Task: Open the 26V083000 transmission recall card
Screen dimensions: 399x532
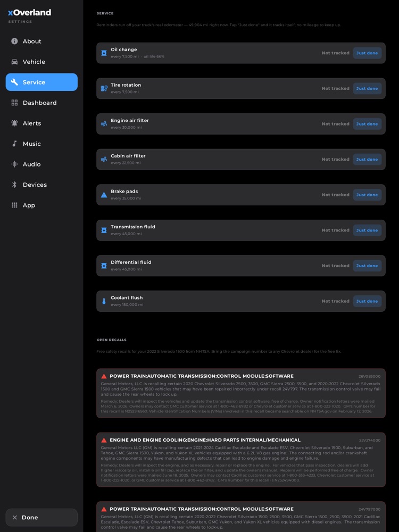Action: (x=241, y=393)
